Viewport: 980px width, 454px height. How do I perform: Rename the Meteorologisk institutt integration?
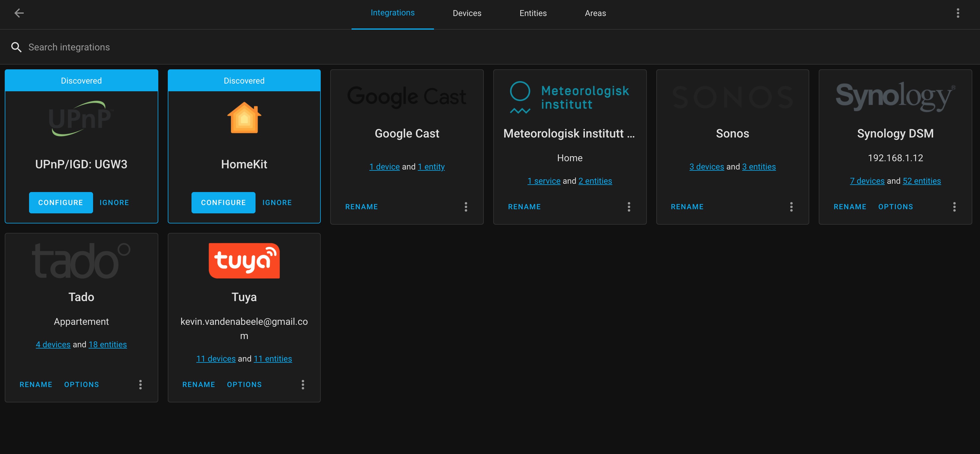pos(524,207)
